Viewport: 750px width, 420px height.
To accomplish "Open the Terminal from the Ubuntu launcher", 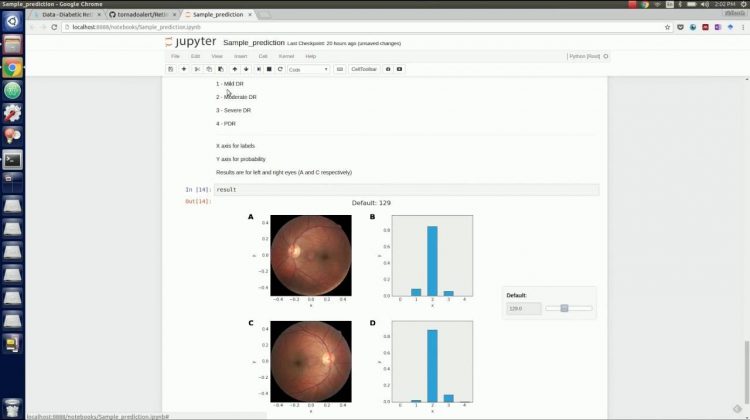I will 12,160.
